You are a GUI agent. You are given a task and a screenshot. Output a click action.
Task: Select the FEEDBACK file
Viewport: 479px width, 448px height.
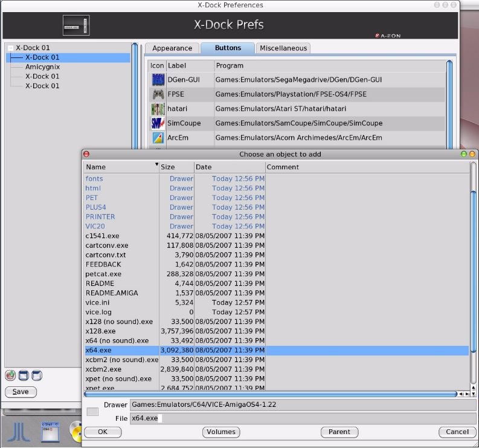103,265
